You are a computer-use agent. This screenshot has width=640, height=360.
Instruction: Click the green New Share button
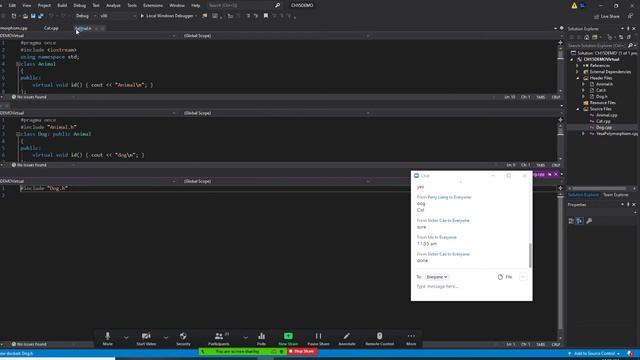coord(288,338)
